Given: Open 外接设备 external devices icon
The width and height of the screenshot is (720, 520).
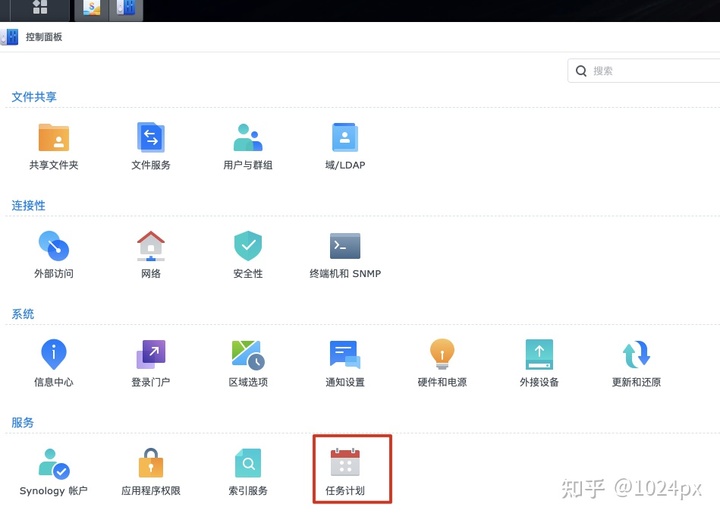Looking at the screenshot, I should tap(539, 354).
